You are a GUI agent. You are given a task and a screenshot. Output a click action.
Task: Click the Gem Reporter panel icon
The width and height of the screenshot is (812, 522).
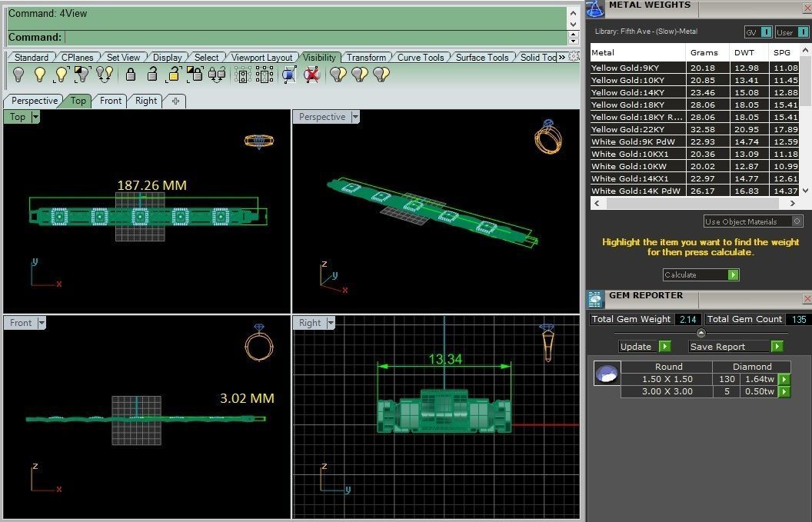pos(595,299)
